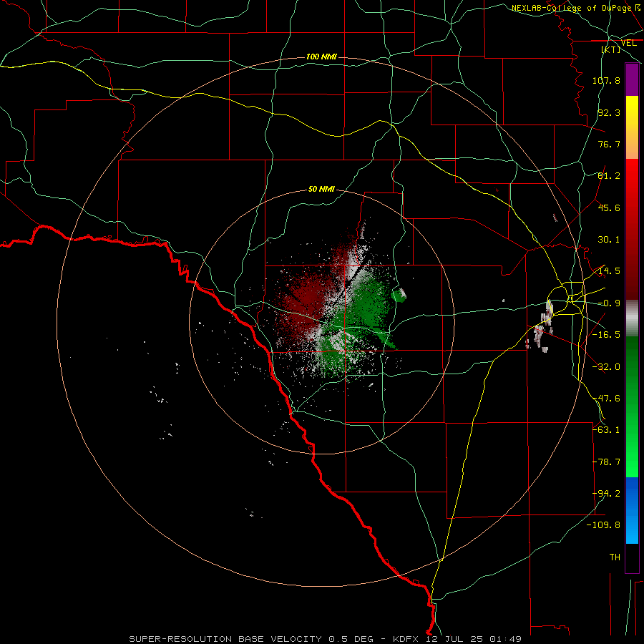The width and height of the screenshot is (644, 644).
Task: Click the 100 NMI range ring label
Action: click(321, 57)
